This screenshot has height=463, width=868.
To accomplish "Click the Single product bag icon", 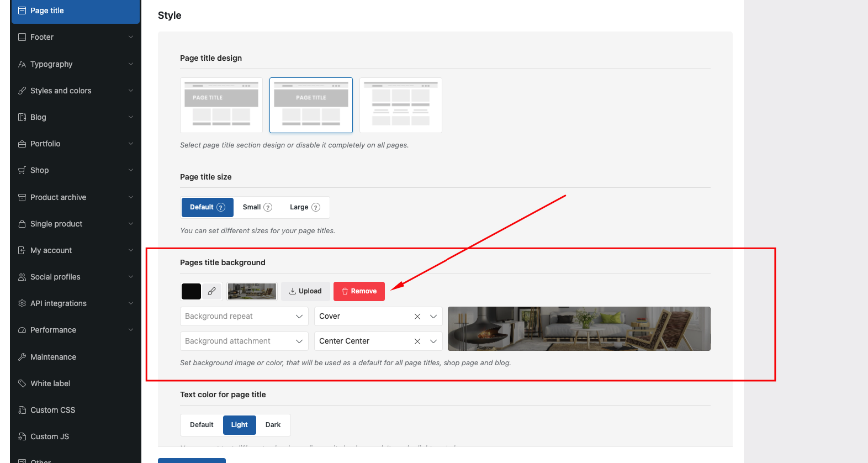I will 22,224.
